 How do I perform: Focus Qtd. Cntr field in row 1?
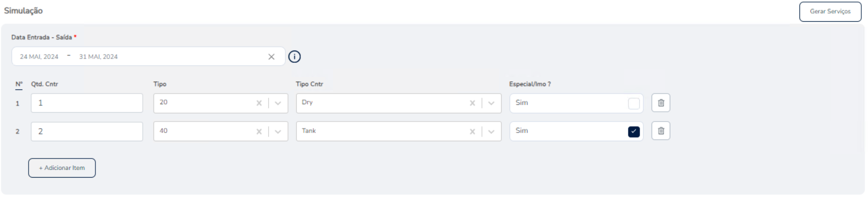tap(87, 103)
